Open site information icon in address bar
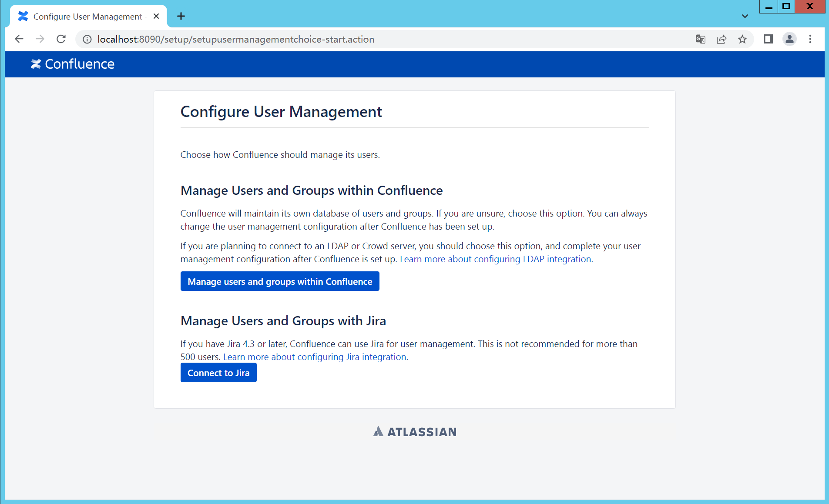Image resolution: width=829 pixels, height=504 pixels. (x=87, y=39)
